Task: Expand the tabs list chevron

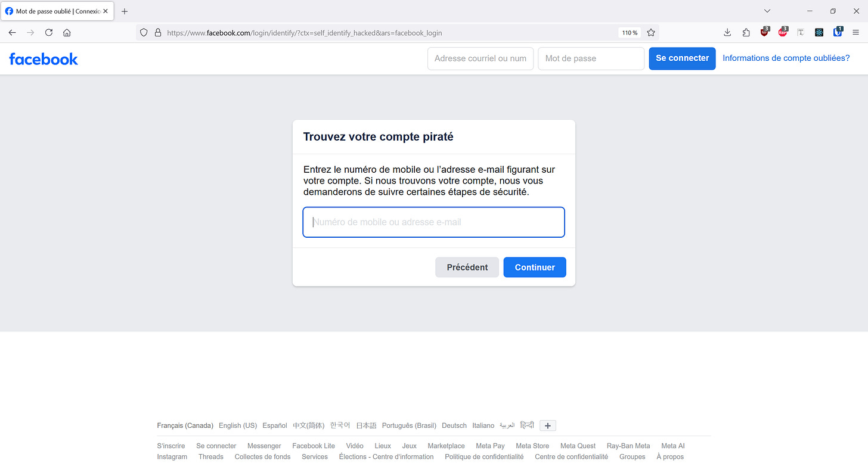Action: pyautogui.click(x=767, y=11)
